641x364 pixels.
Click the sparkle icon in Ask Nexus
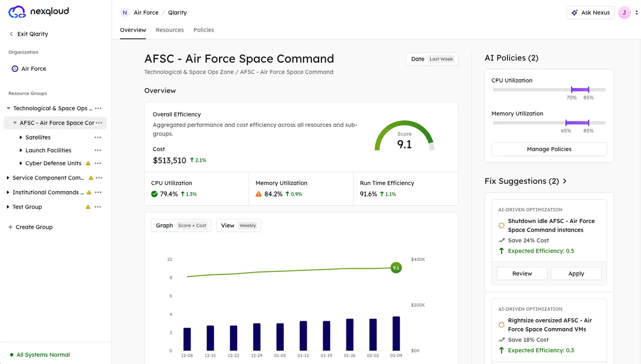575,12
